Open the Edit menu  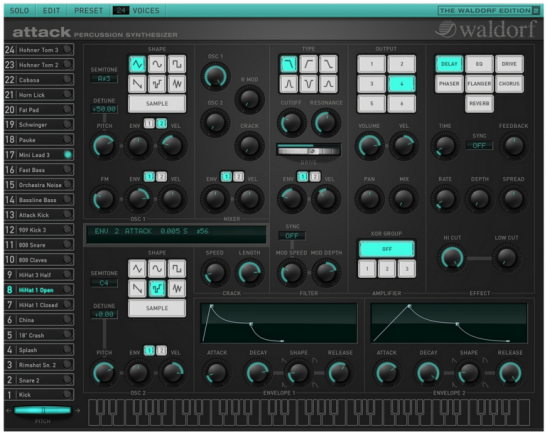coord(51,10)
